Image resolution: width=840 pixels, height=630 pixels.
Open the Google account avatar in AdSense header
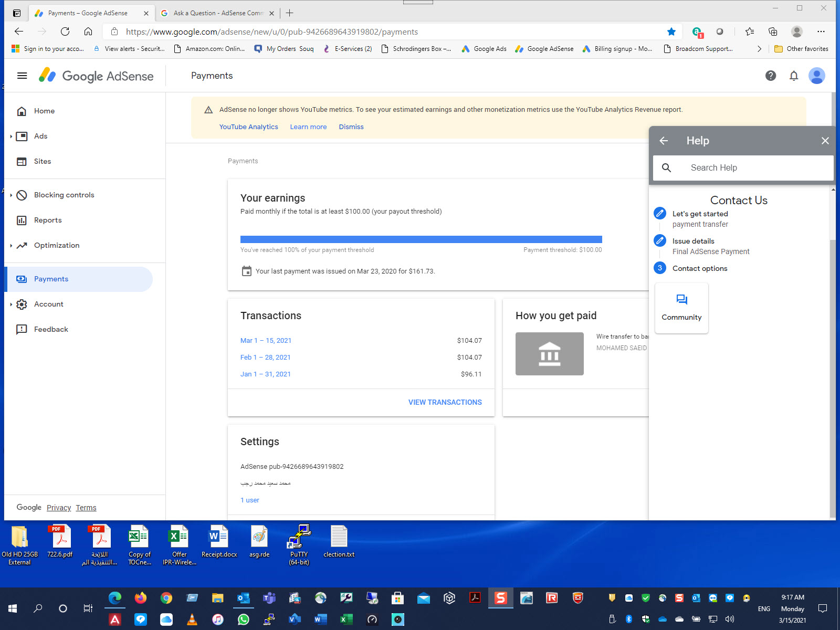click(x=816, y=76)
